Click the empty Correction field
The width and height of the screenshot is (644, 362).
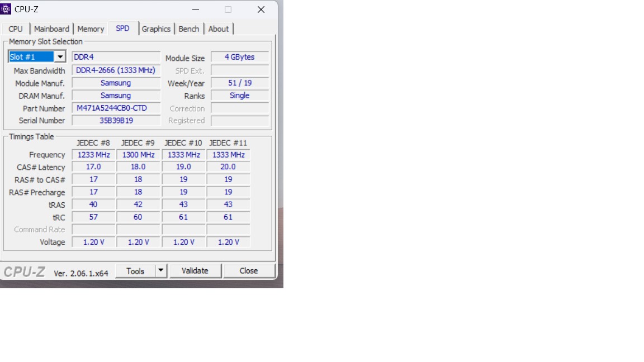point(240,108)
